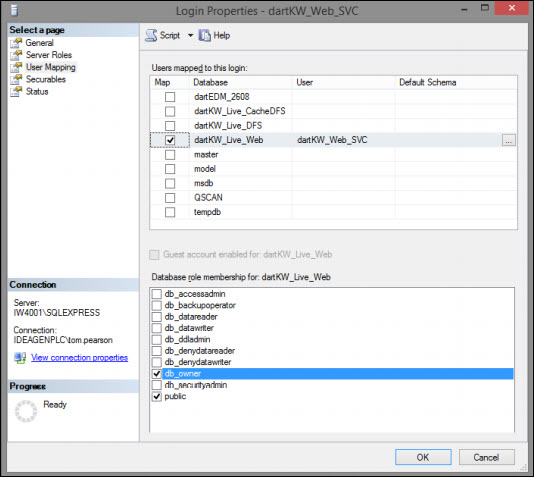Viewport: 534px width, 477px height.
Task: Confirm changes with the OK button
Action: pos(423,457)
